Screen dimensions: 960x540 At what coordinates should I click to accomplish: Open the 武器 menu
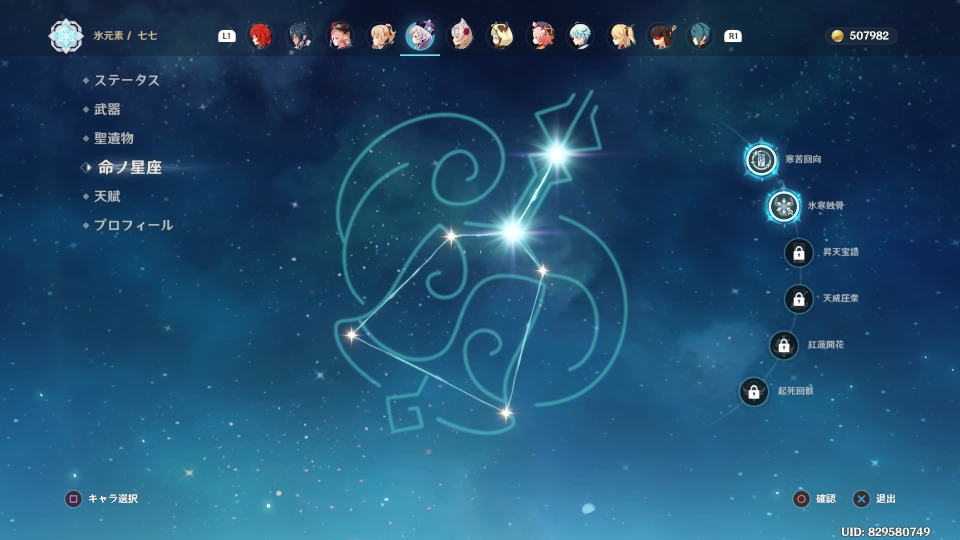(x=107, y=110)
